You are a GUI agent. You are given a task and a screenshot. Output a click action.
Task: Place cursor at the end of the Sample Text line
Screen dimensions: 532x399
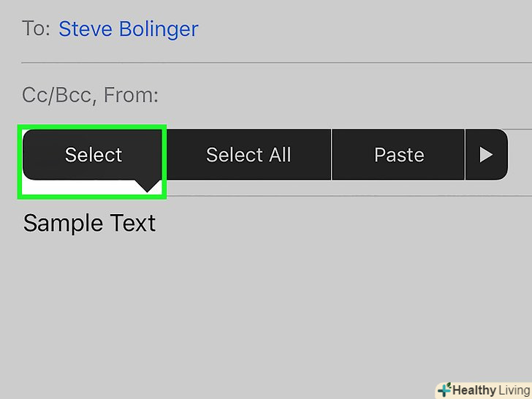(x=158, y=223)
